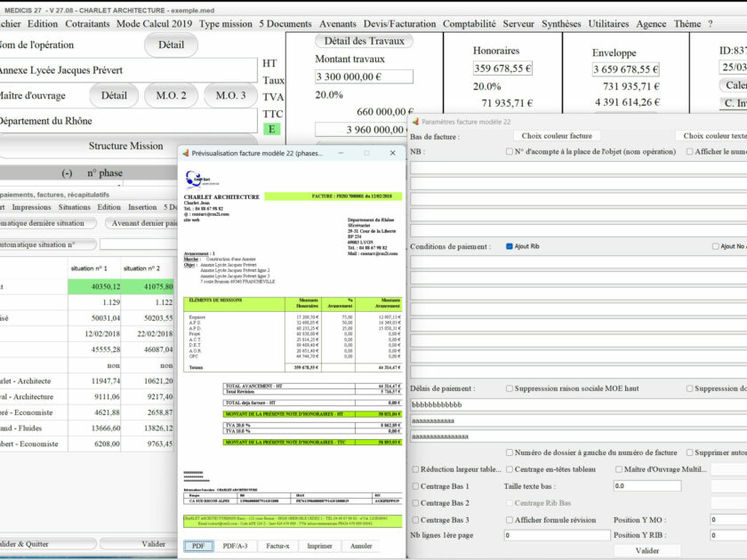Click the M.O. 3 button
Screen dimensions: 747x560
230,95
